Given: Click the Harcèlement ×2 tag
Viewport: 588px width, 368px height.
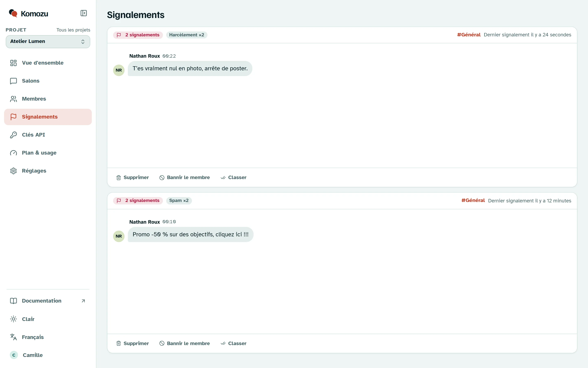Looking at the screenshot, I should point(187,35).
